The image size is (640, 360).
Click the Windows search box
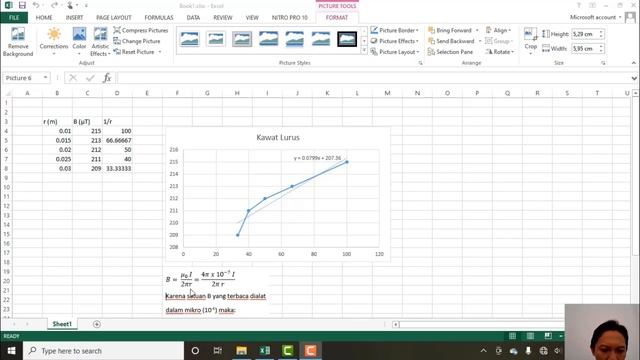(x=104, y=351)
